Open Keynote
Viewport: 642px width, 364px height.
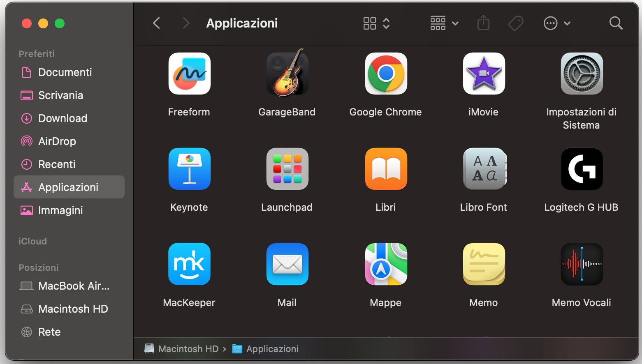(189, 169)
